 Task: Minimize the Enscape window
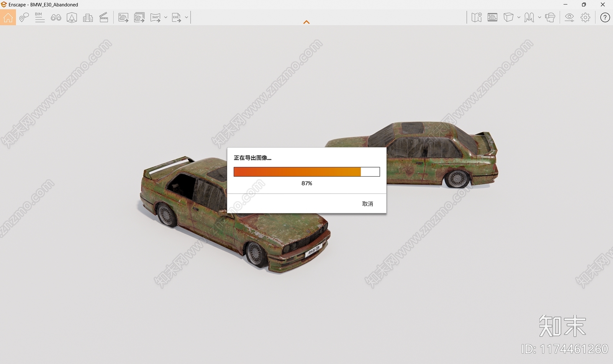tap(565, 5)
